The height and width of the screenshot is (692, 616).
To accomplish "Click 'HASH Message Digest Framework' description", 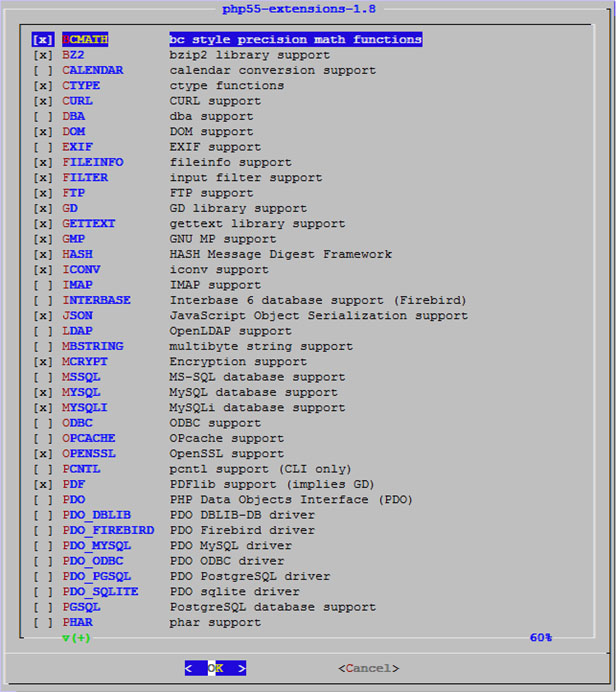I will pyautogui.click(x=281, y=254).
